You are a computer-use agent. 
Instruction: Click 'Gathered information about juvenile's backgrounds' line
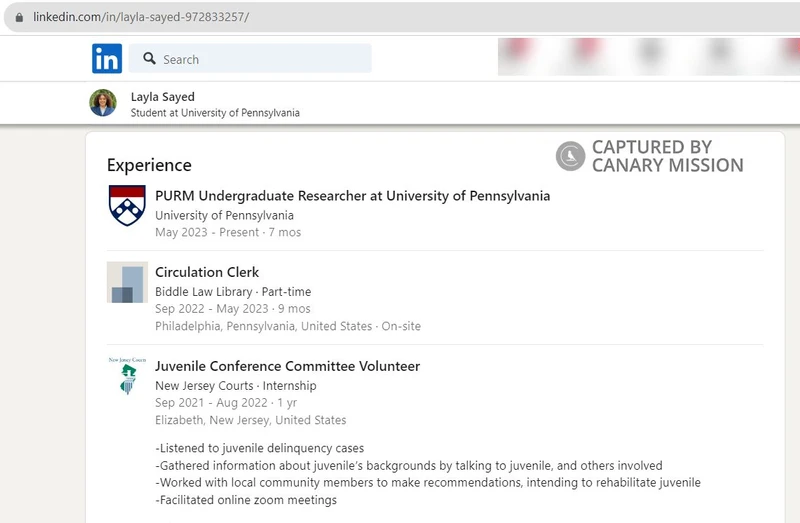tap(409, 465)
